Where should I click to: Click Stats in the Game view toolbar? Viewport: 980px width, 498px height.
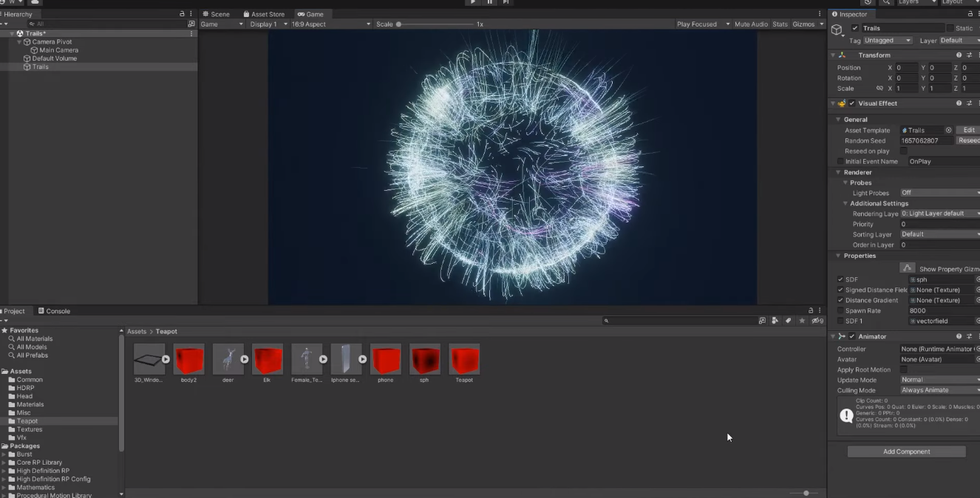coord(780,24)
